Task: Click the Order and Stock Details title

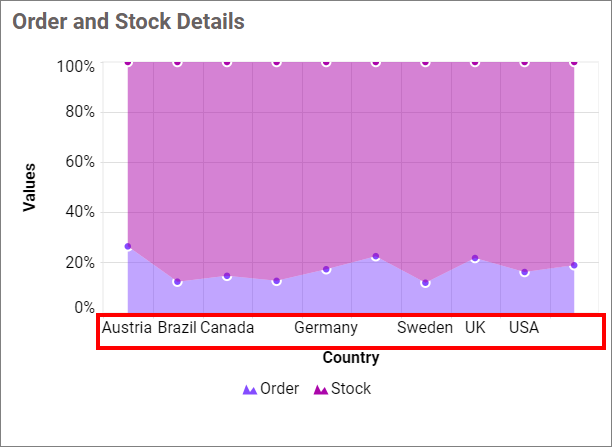Action: (128, 20)
